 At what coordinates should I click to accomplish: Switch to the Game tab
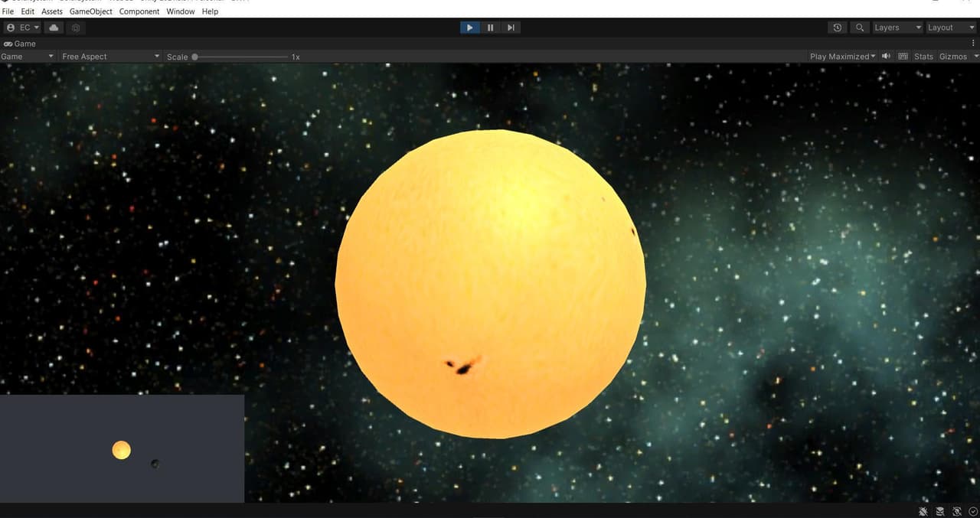pyautogui.click(x=20, y=44)
